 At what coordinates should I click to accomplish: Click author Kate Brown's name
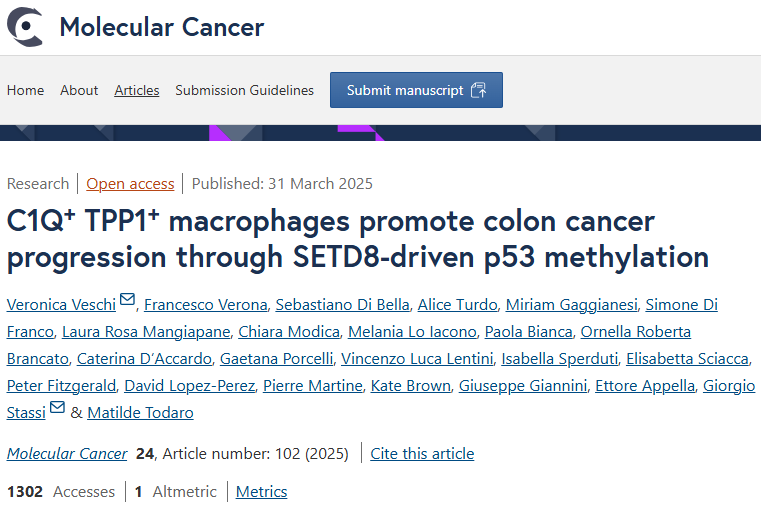[x=411, y=386]
